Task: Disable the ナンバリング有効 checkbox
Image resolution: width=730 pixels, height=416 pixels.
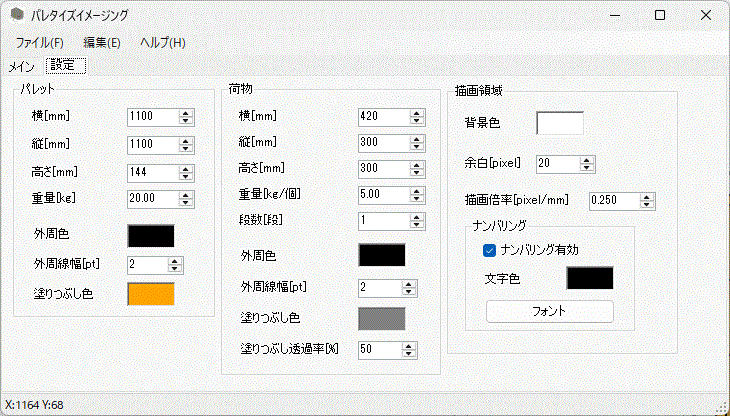Action: click(490, 250)
